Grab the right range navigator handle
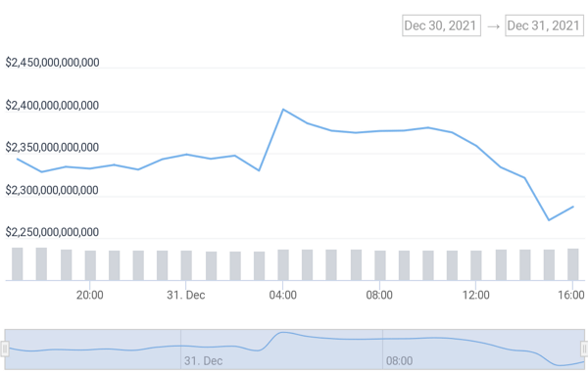 [x=584, y=350]
